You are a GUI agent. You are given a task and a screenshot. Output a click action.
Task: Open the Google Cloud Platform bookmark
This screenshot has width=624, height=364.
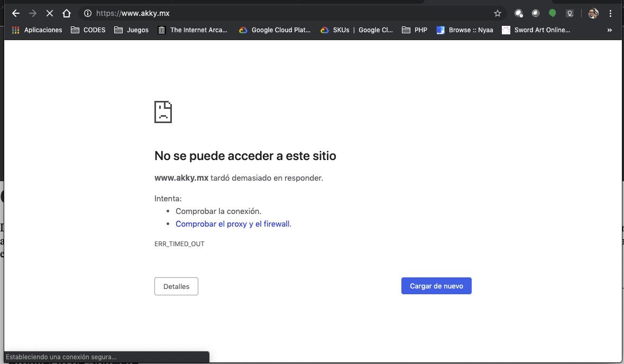[x=274, y=30]
